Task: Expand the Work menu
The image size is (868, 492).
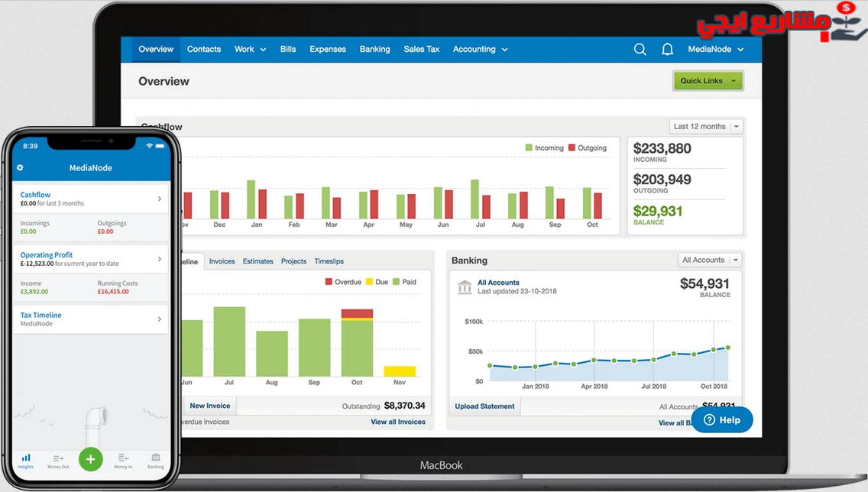Action: tap(250, 49)
